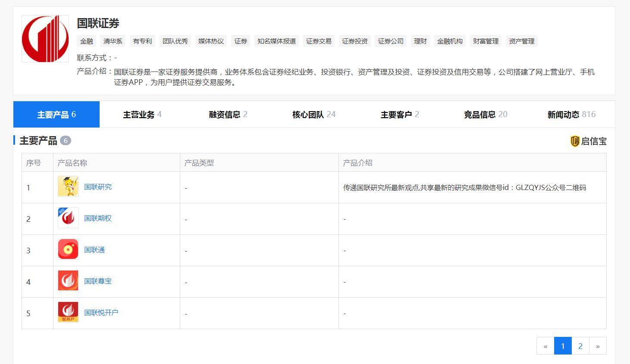Switch to the 主要客户 tab
Viewport: 630px width, 364px height.
(x=400, y=115)
